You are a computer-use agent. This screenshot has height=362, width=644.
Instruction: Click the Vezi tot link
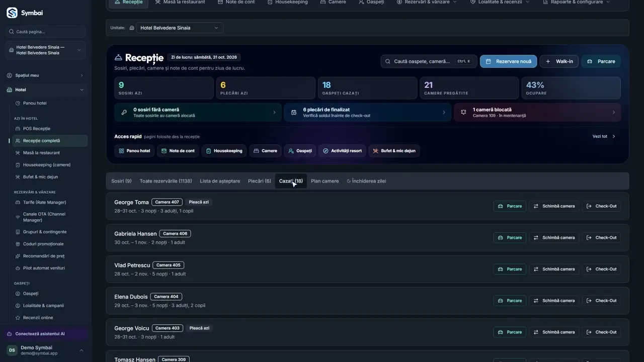(604, 136)
